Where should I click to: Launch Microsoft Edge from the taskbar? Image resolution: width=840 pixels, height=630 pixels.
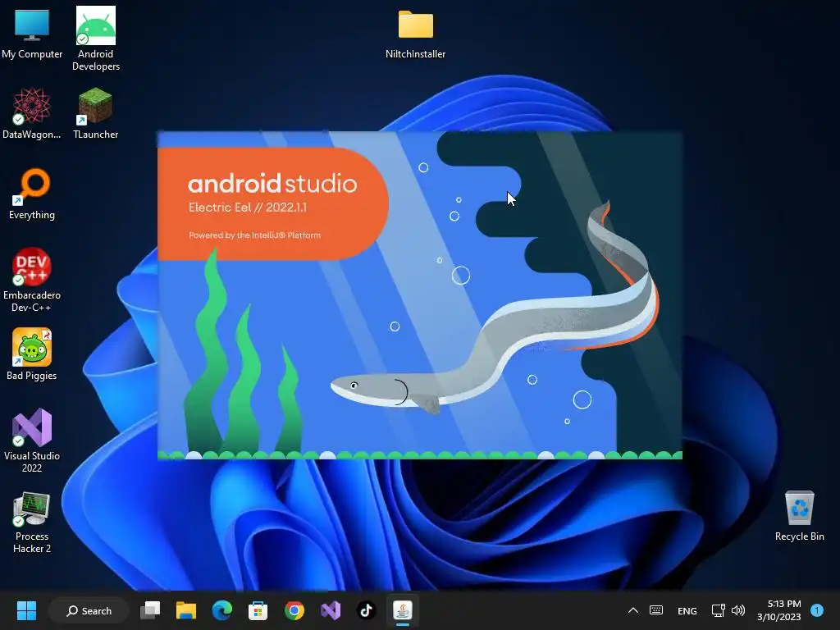tap(221, 610)
